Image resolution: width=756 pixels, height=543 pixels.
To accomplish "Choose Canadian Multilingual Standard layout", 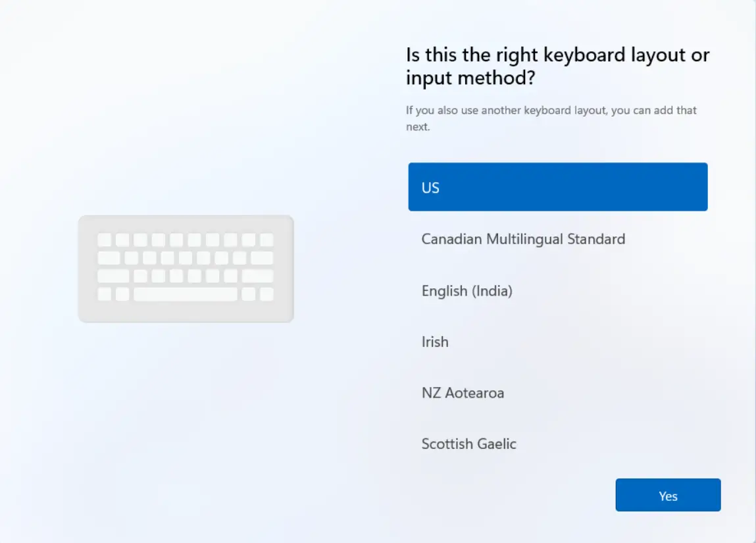I will point(523,239).
